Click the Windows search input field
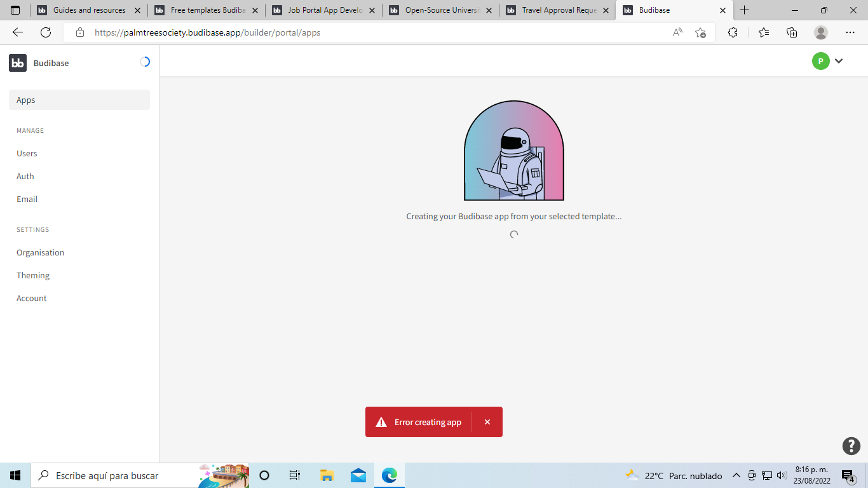The image size is (868, 488). point(127,475)
